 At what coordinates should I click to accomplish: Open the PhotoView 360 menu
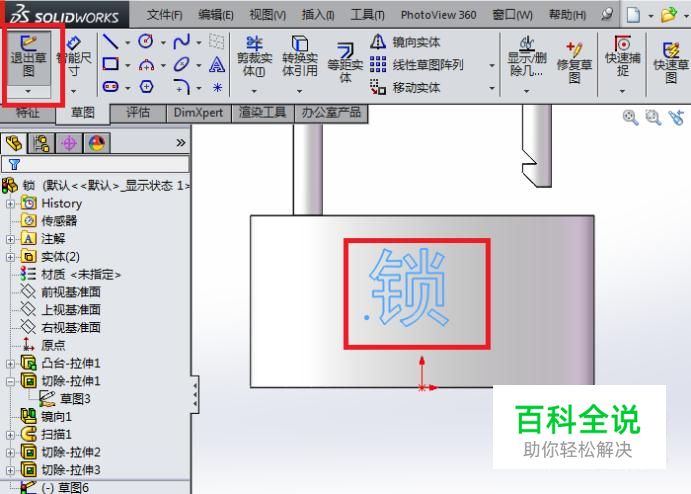[x=438, y=15]
